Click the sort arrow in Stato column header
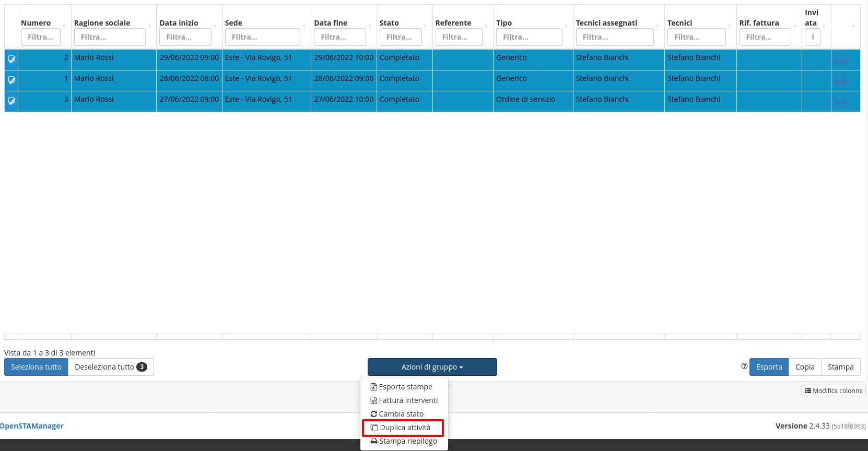 click(x=426, y=26)
